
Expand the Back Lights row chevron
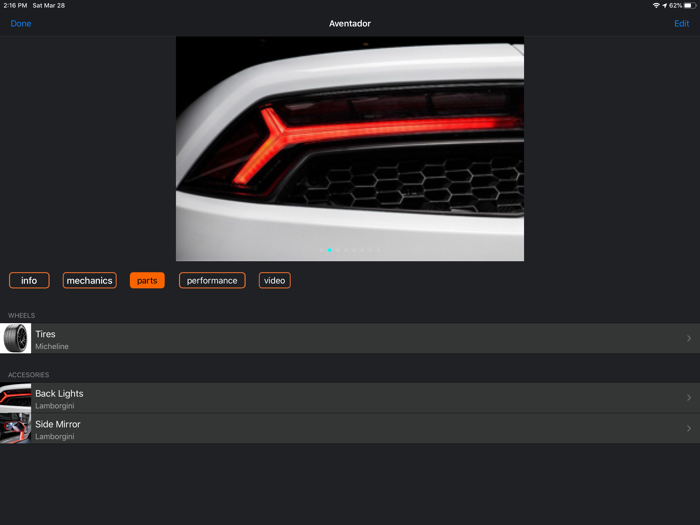coord(689,398)
